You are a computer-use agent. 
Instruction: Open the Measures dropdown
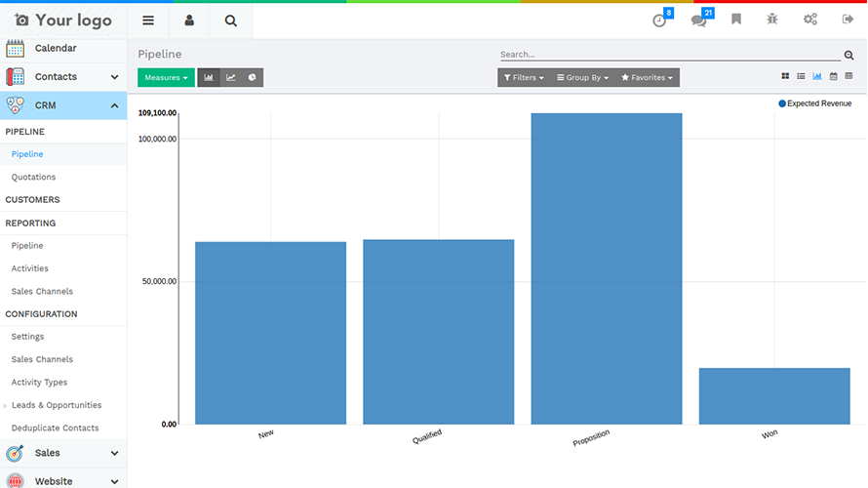click(x=166, y=77)
